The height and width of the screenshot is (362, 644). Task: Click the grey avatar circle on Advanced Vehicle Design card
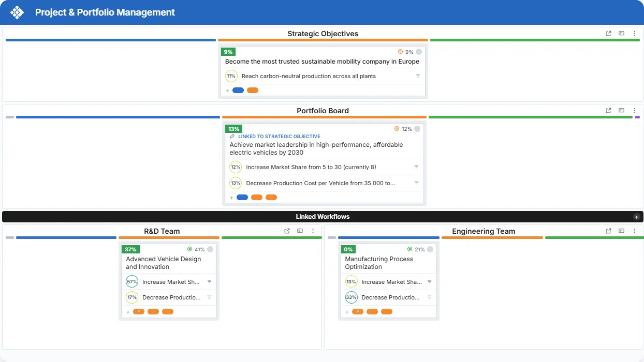click(210, 249)
